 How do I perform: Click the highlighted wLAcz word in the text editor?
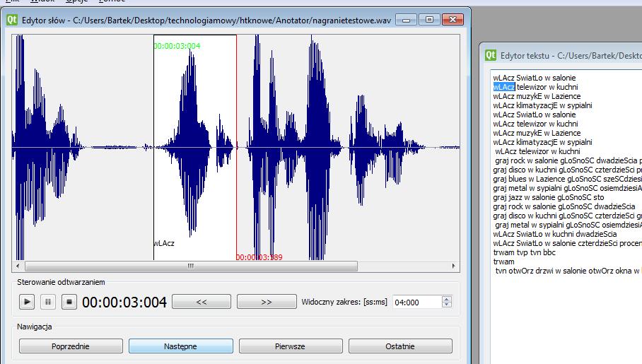504,87
